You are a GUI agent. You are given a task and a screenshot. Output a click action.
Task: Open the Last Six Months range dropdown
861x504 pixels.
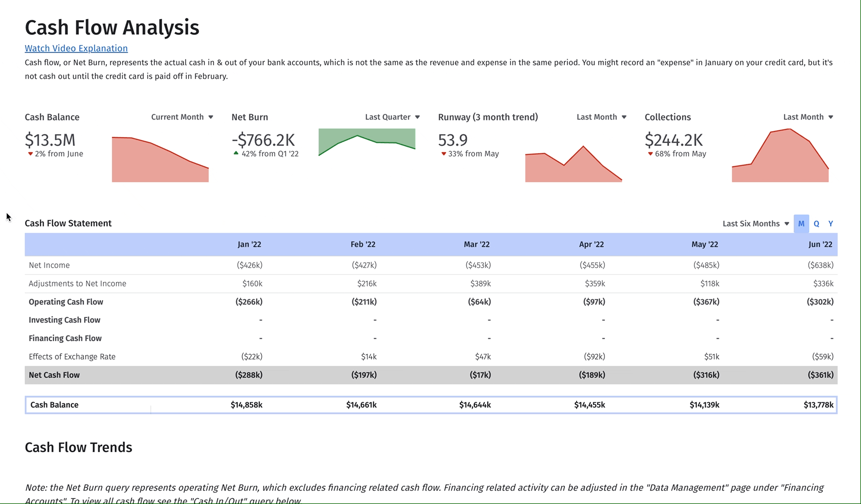point(755,224)
